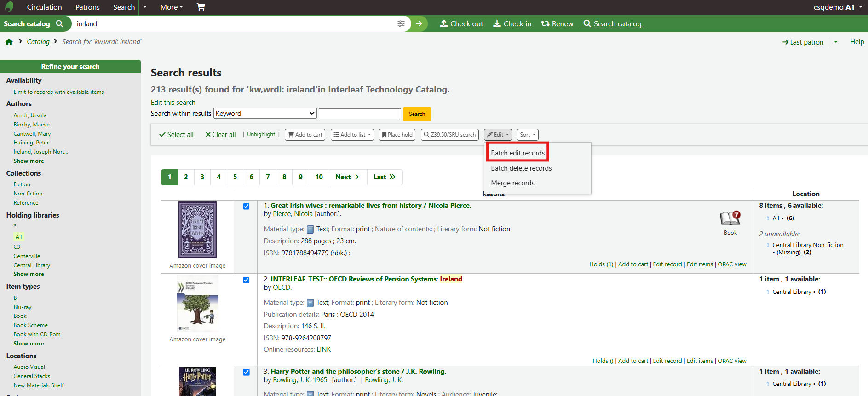This screenshot has height=396, width=868.
Task: Click the Check out icon
Action: coord(444,23)
